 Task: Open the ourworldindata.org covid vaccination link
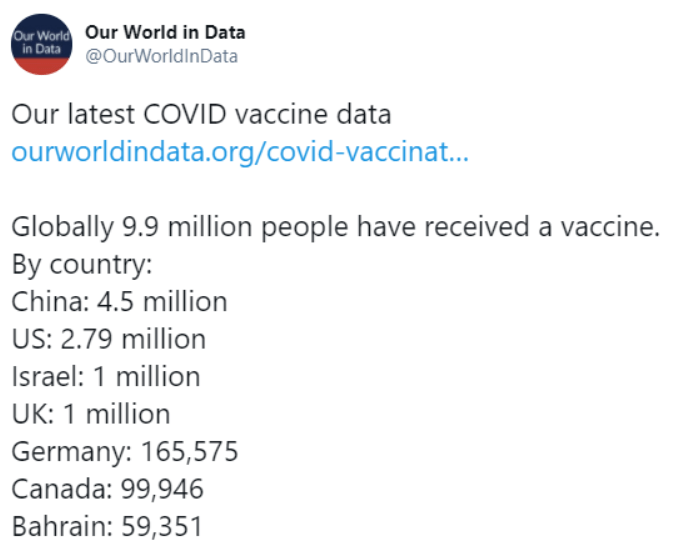[x=238, y=153]
